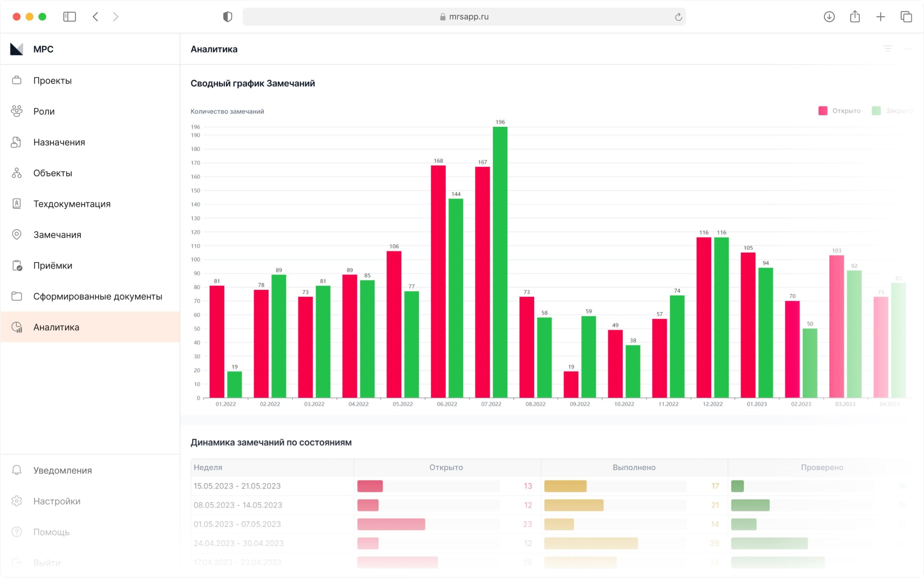The height and width of the screenshot is (578, 924).
Task: Open the Техдокументация menu item
Action: 90,204
